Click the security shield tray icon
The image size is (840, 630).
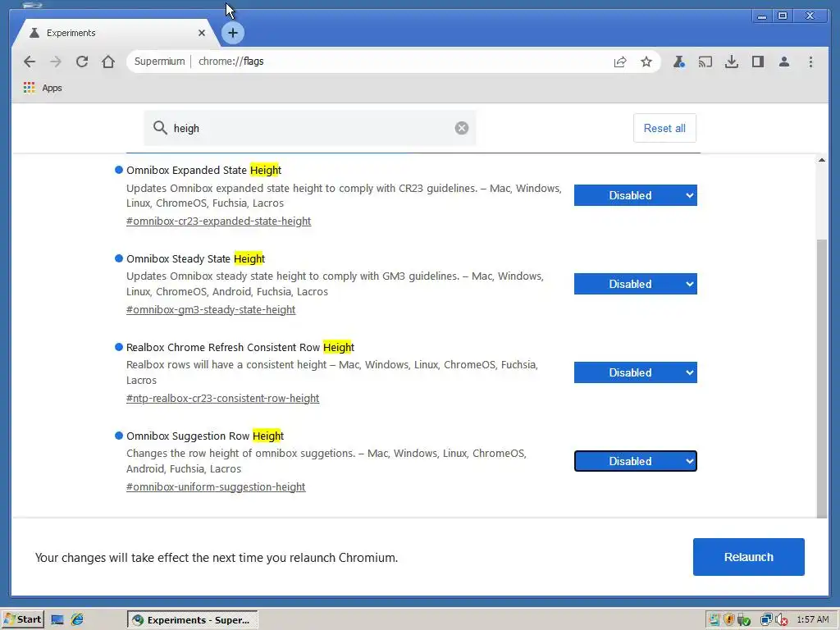[728, 620]
